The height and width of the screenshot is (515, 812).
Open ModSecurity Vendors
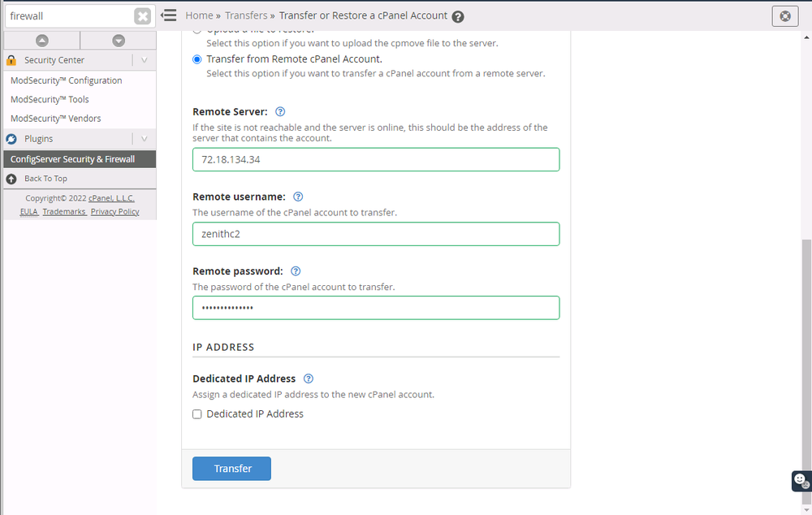[56, 119]
